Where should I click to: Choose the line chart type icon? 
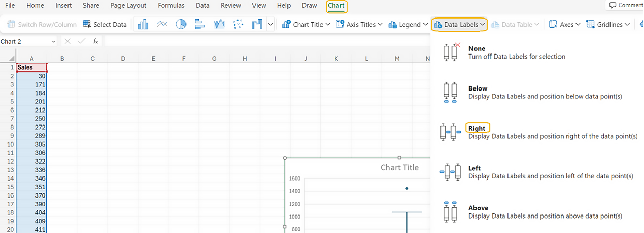coord(162,24)
